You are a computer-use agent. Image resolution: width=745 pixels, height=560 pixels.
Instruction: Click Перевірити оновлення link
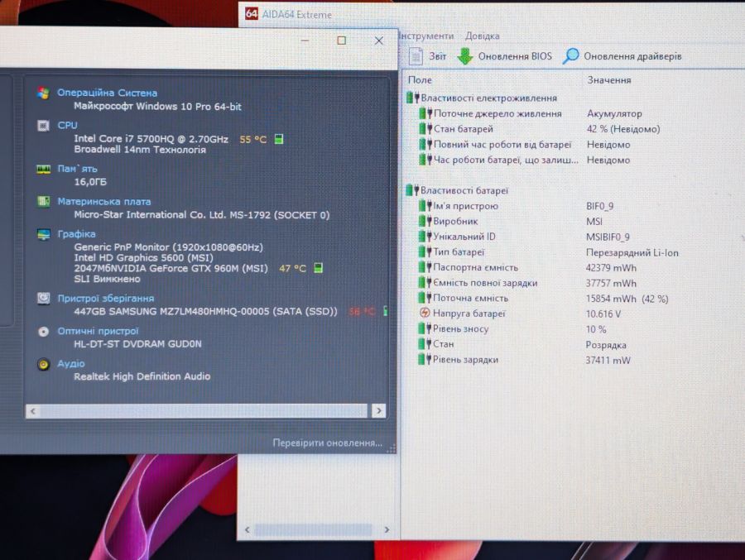327,443
